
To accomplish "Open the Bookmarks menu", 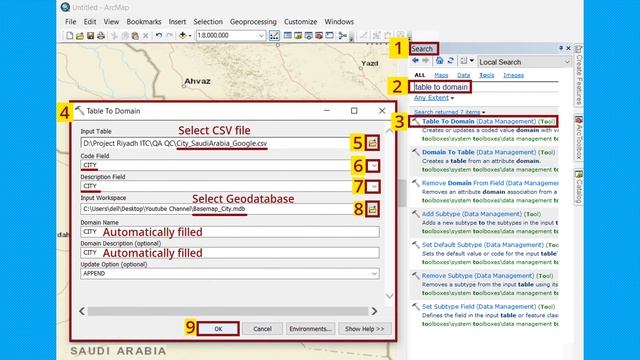I will click(x=144, y=22).
